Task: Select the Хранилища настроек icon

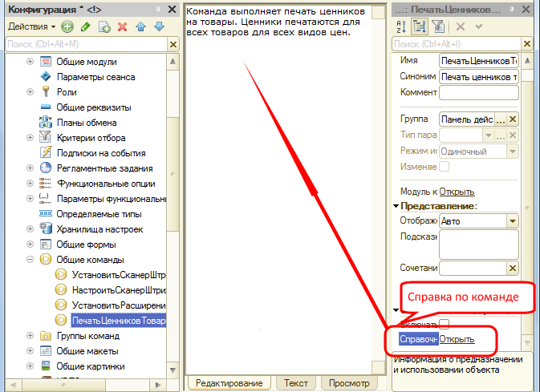Action: (x=46, y=228)
